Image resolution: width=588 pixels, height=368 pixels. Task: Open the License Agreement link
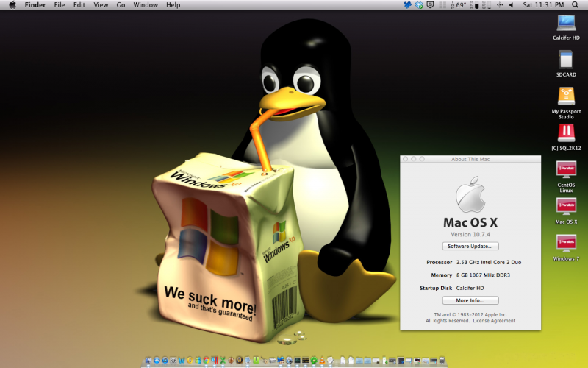[x=494, y=321]
